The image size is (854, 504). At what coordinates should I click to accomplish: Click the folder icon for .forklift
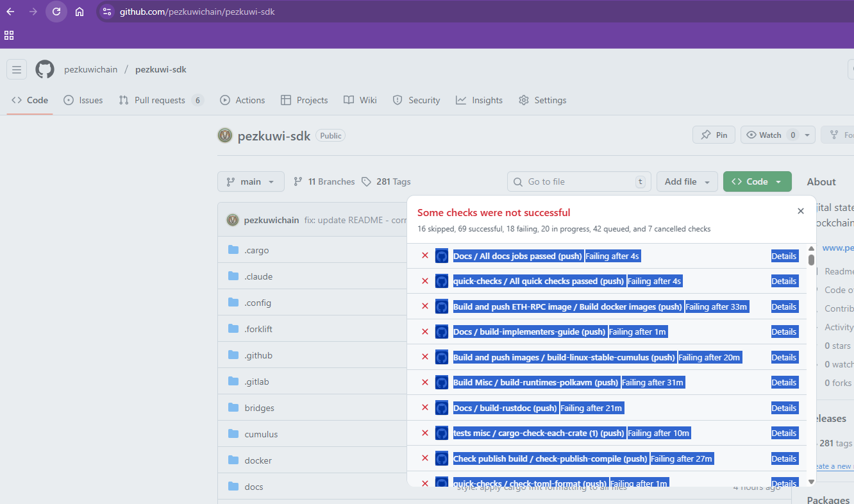click(x=233, y=329)
